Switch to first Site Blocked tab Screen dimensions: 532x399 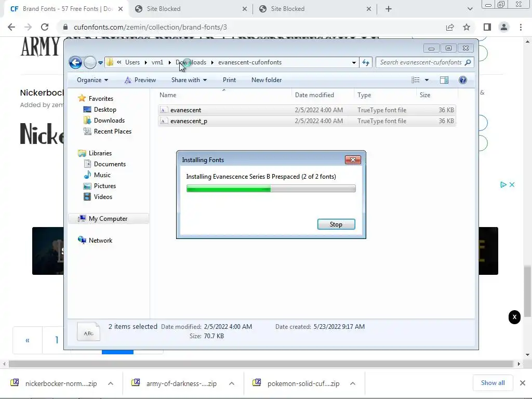(x=191, y=9)
